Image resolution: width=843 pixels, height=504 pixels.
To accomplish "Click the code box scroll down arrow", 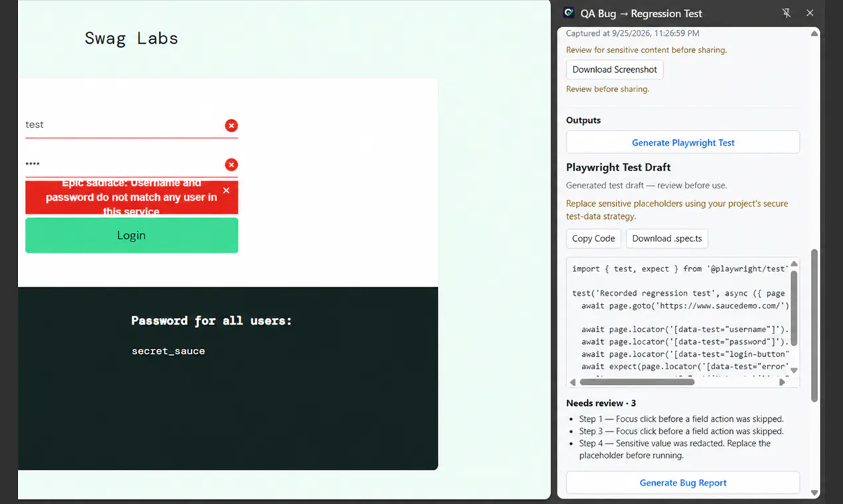I will click(794, 371).
